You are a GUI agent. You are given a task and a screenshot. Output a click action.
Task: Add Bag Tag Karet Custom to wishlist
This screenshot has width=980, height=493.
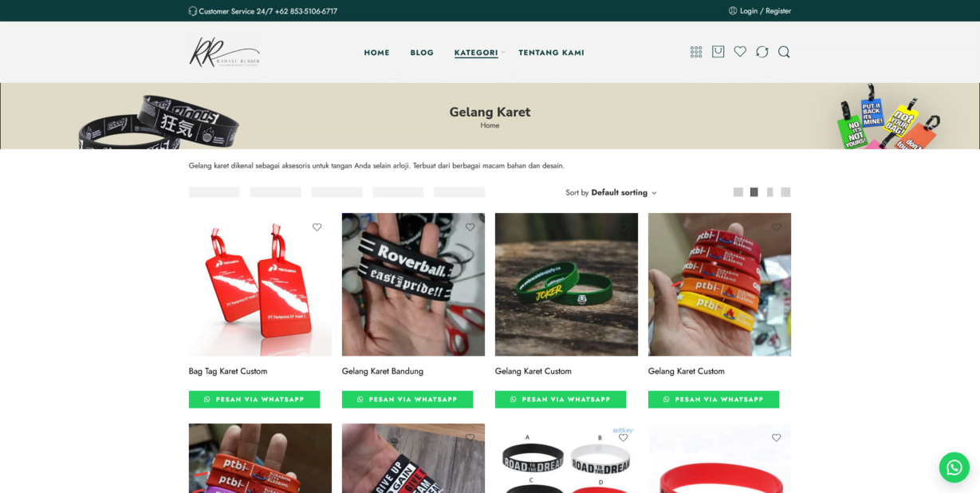[x=317, y=227]
